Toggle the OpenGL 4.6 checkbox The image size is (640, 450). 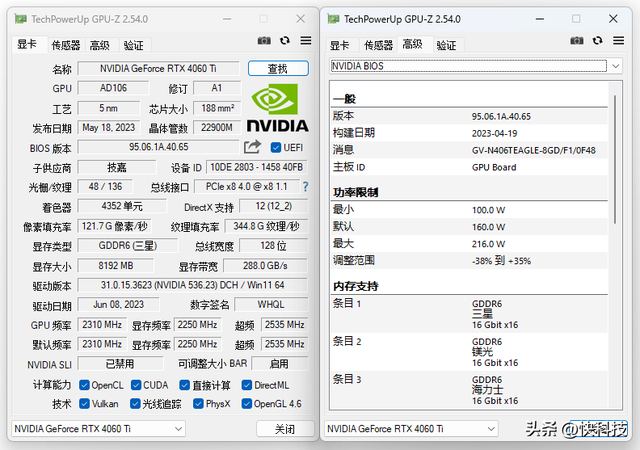click(x=247, y=404)
